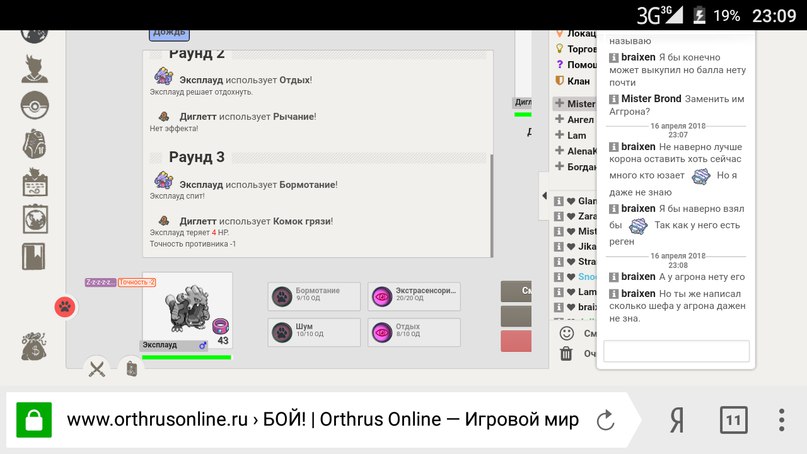The height and width of the screenshot is (454, 807).
Task: Click 'Диглетт использует Рычание!' log line
Action: click(248, 116)
